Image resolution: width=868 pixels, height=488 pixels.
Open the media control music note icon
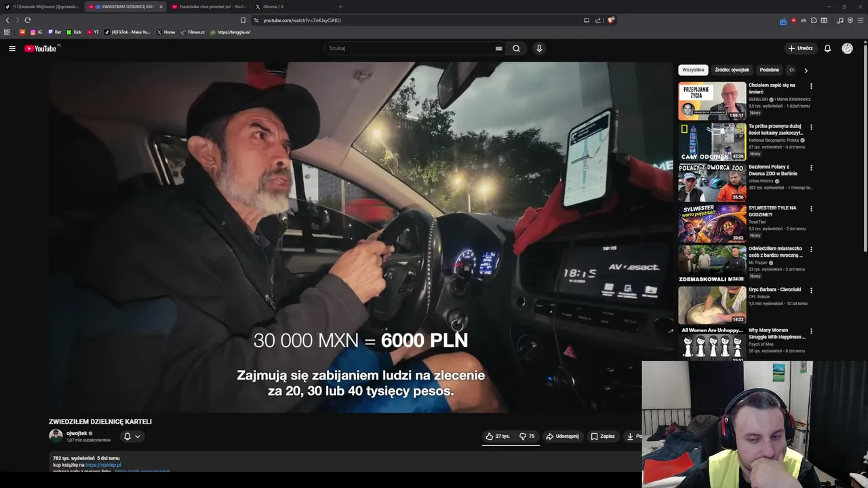(840, 20)
